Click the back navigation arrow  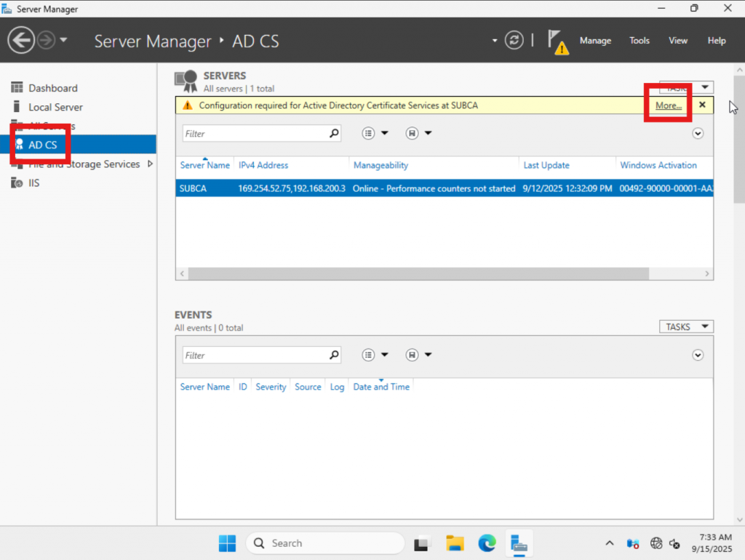point(21,40)
